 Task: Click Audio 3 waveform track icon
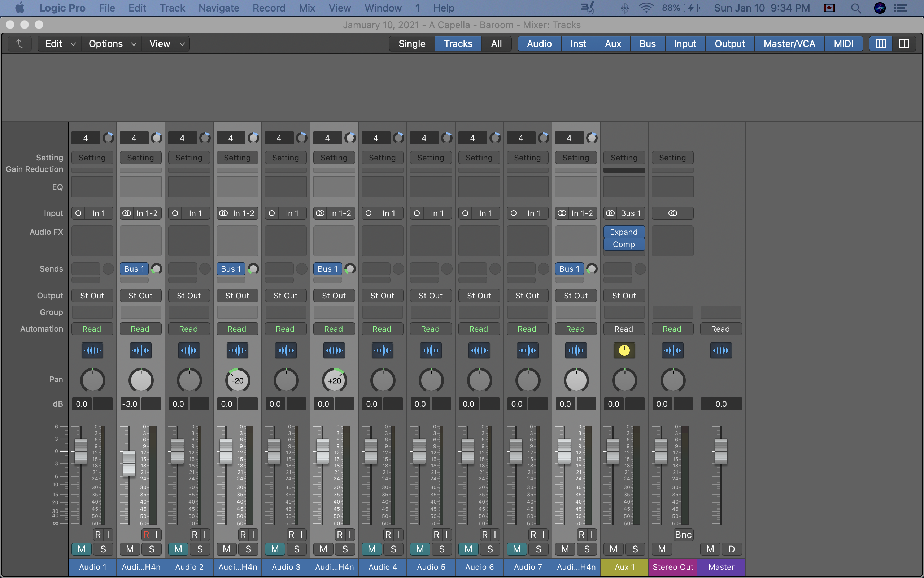(286, 350)
